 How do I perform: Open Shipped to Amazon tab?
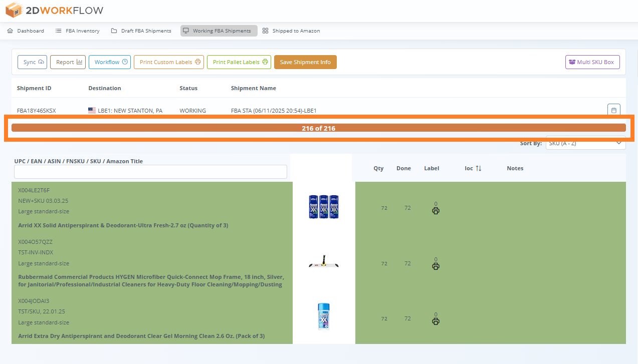point(291,31)
